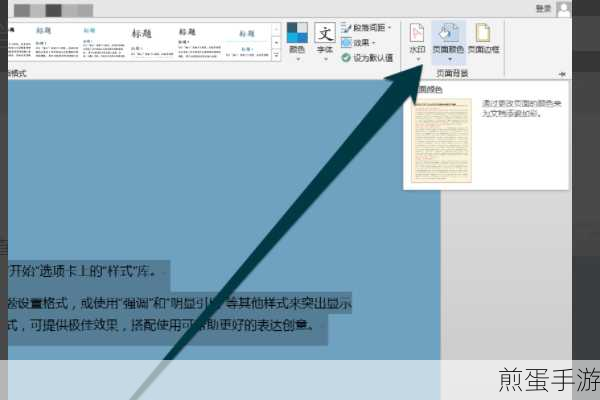Open the 效果 effects menu
Image resolution: width=600 pixels, height=400 pixels.
(x=358, y=43)
